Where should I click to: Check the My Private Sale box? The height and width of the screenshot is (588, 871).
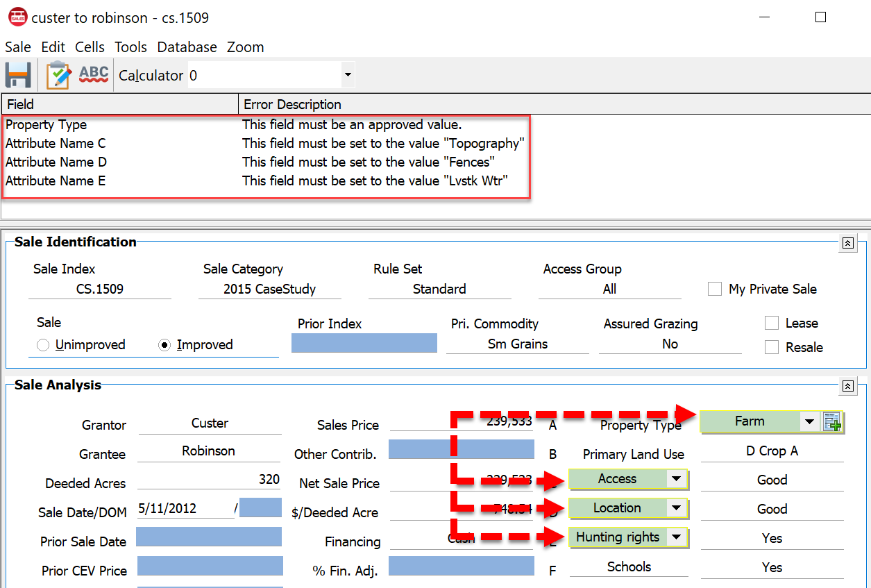(x=715, y=289)
